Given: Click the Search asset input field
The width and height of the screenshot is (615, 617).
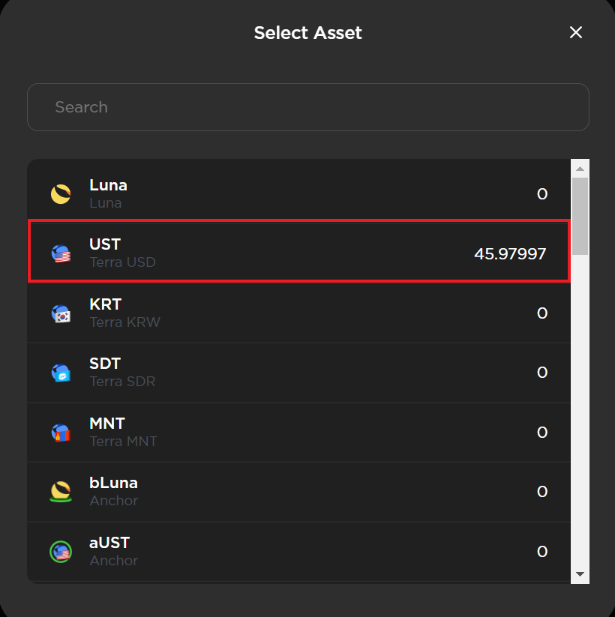Looking at the screenshot, I should point(308,107).
